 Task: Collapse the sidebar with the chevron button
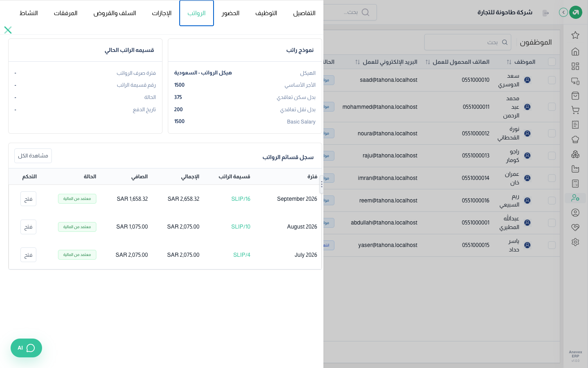click(x=563, y=12)
